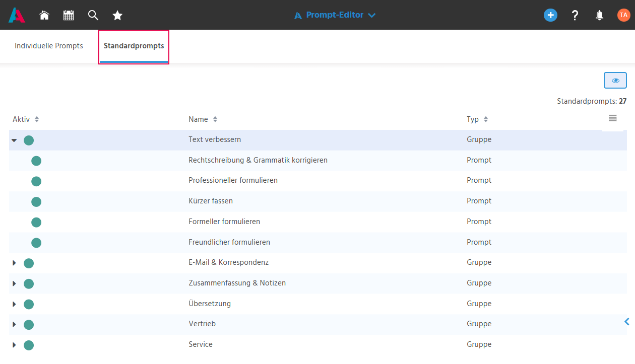Image resolution: width=635 pixels, height=364 pixels.
Task: Sort by Aktiv column
Action: 26,119
